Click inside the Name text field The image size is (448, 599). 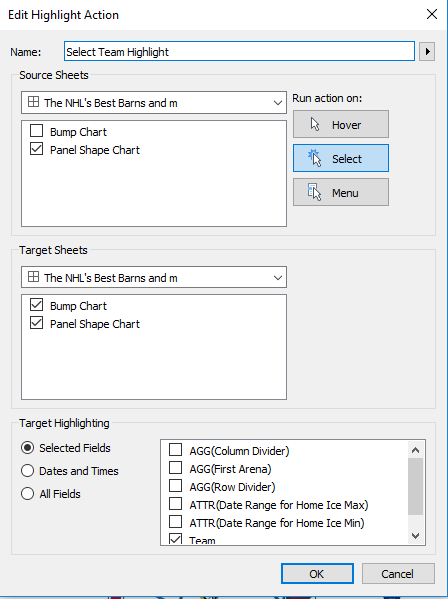(239, 51)
